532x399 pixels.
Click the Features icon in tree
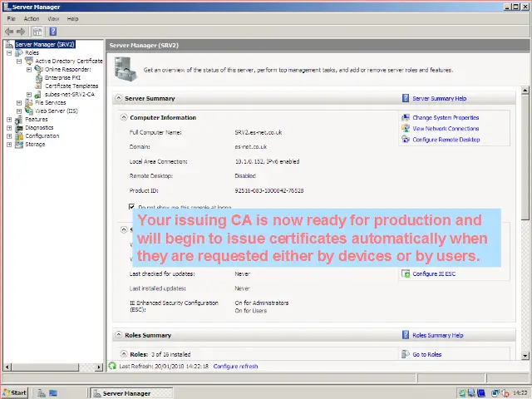tap(19, 120)
